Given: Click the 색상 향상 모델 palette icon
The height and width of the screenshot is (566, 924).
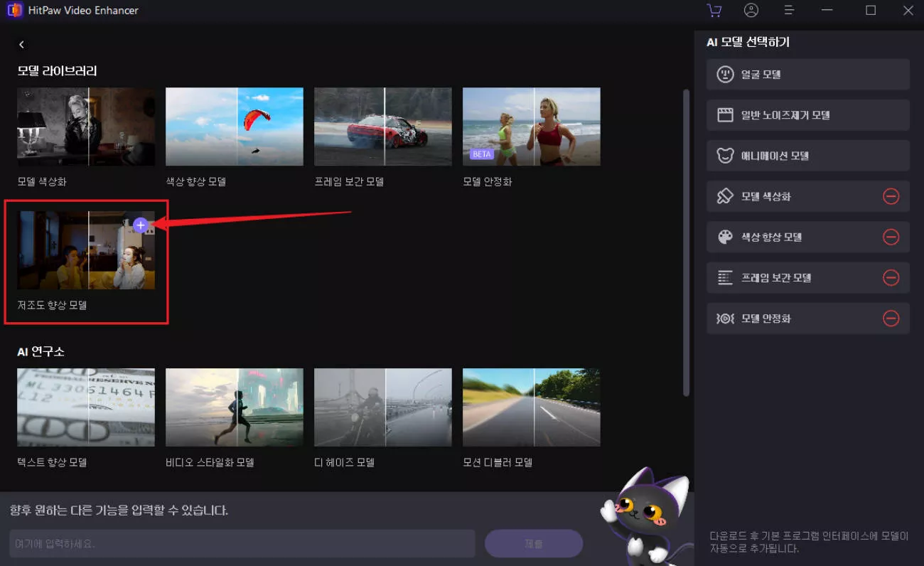Looking at the screenshot, I should pyautogui.click(x=725, y=237).
